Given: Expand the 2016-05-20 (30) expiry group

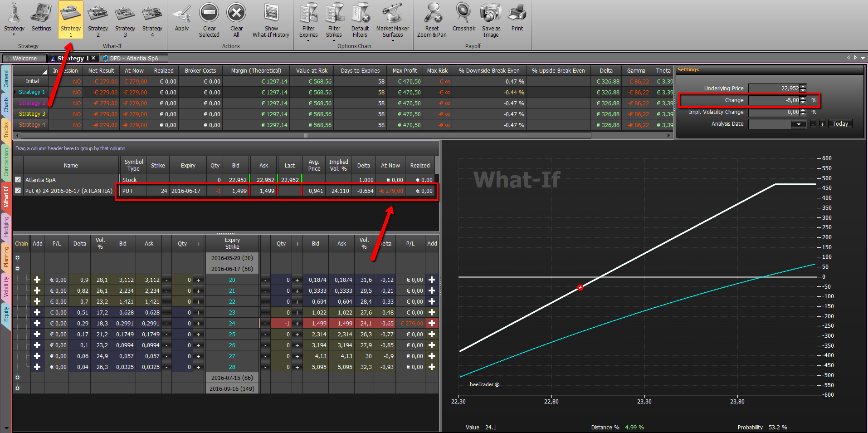Looking at the screenshot, I should tap(18, 258).
